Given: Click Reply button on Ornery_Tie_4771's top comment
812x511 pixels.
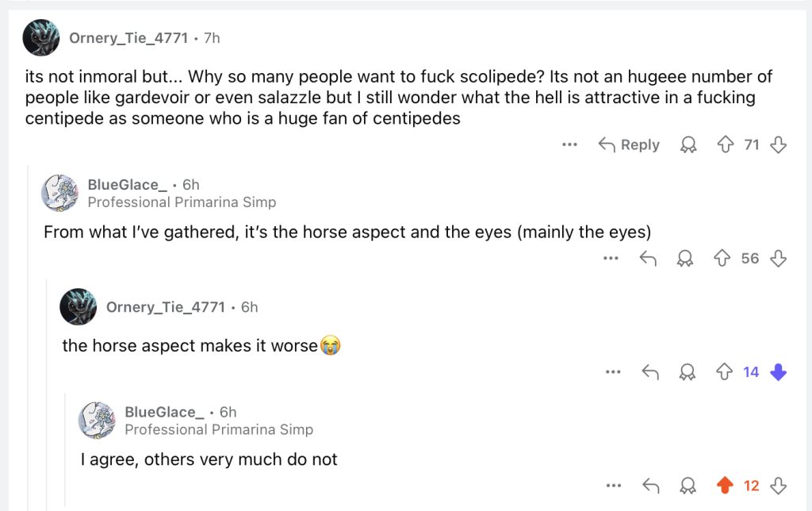Looking at the screenshot, I should 629,144.
